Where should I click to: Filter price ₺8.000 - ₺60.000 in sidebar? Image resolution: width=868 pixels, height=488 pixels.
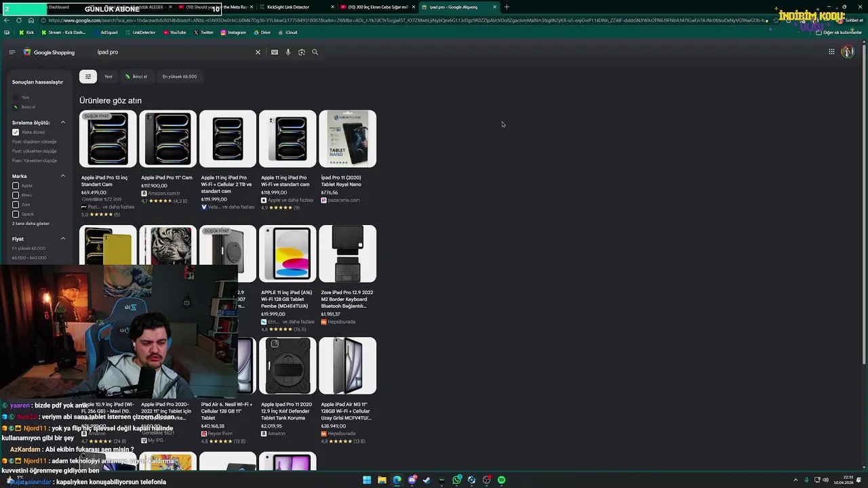pyautogui.click(x=29, y=258)
